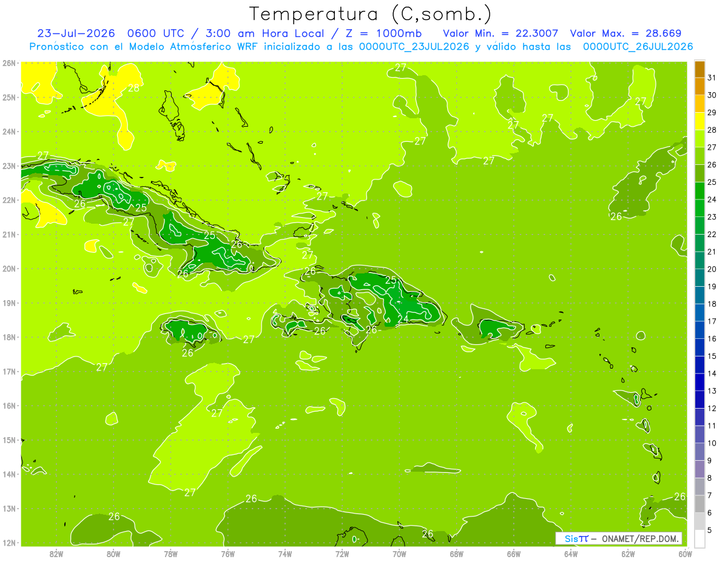
Task: Pick the blue legend swatch between 15 and 16
Action: point(699,347)
